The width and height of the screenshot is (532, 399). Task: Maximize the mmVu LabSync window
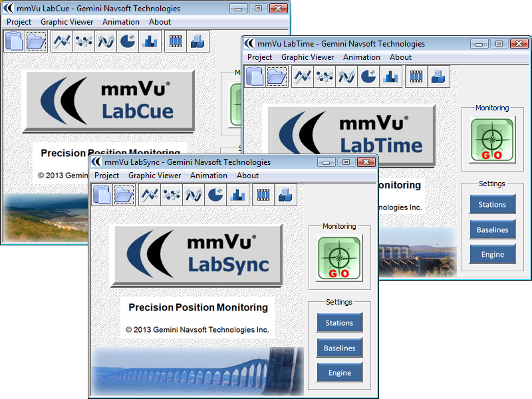(x=346, y=162)
